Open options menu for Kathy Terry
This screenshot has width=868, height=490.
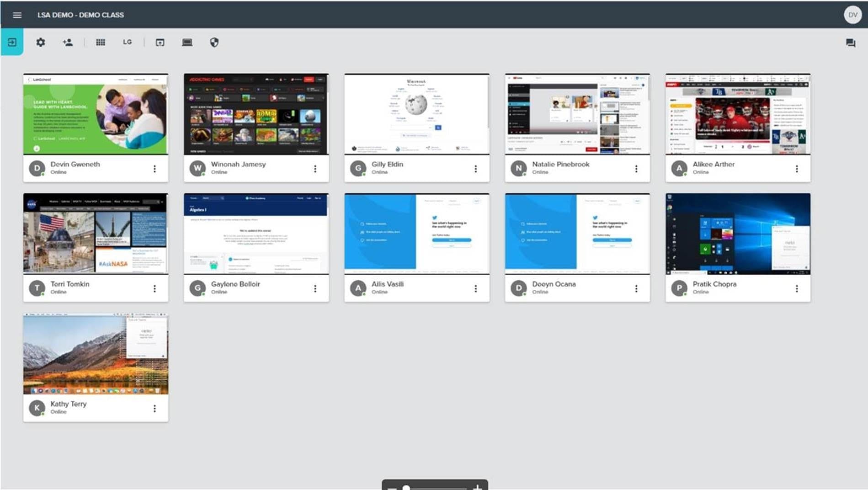(154, 408)
